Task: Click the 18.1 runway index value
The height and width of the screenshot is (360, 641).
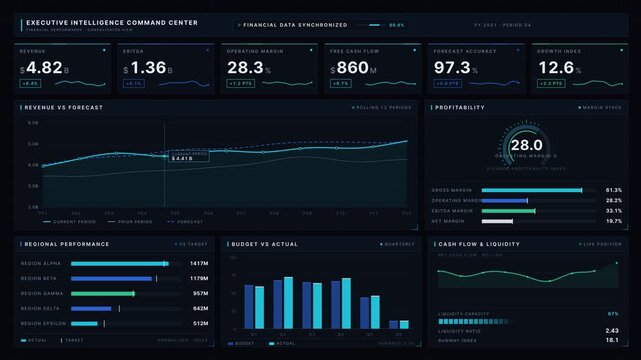Action: tap(612, 340)
